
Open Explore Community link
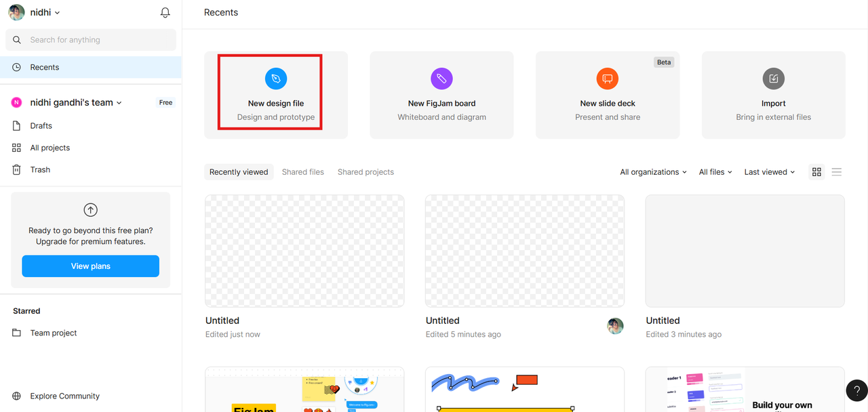pos(64,396)
